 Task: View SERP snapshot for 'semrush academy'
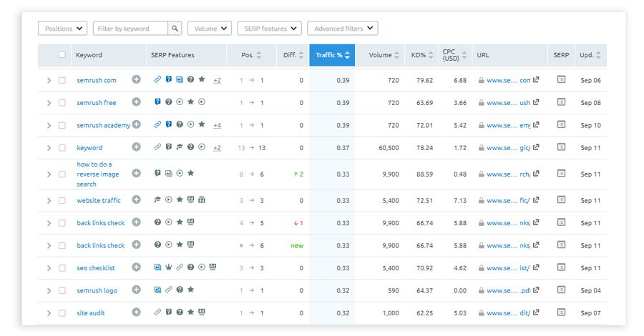561,124
